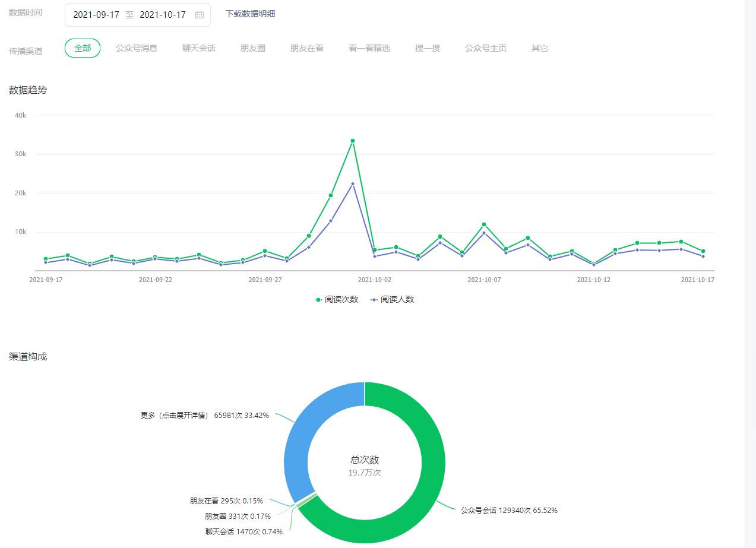The width and height of the screenshot is (756, 548).
Task: Toggle 阅读次数 legend series marker
Action: (x=318, y=300)
